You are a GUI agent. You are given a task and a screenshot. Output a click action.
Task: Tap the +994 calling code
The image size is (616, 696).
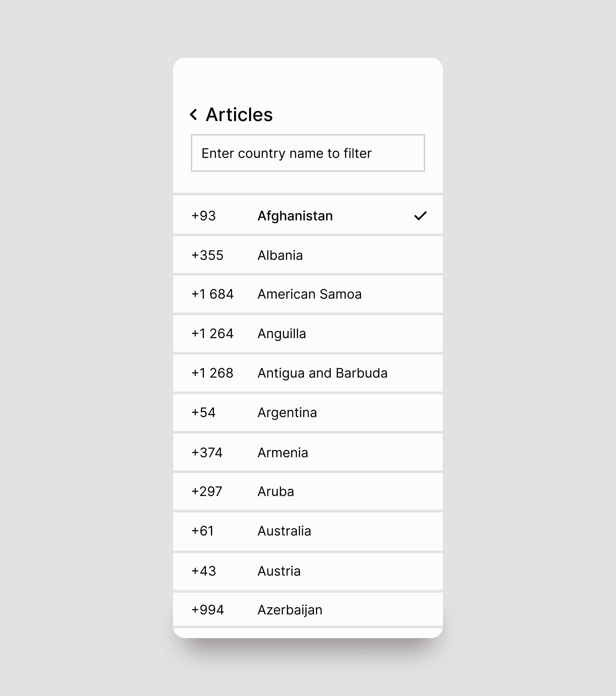pyautogui.click(x=208, y=610)
